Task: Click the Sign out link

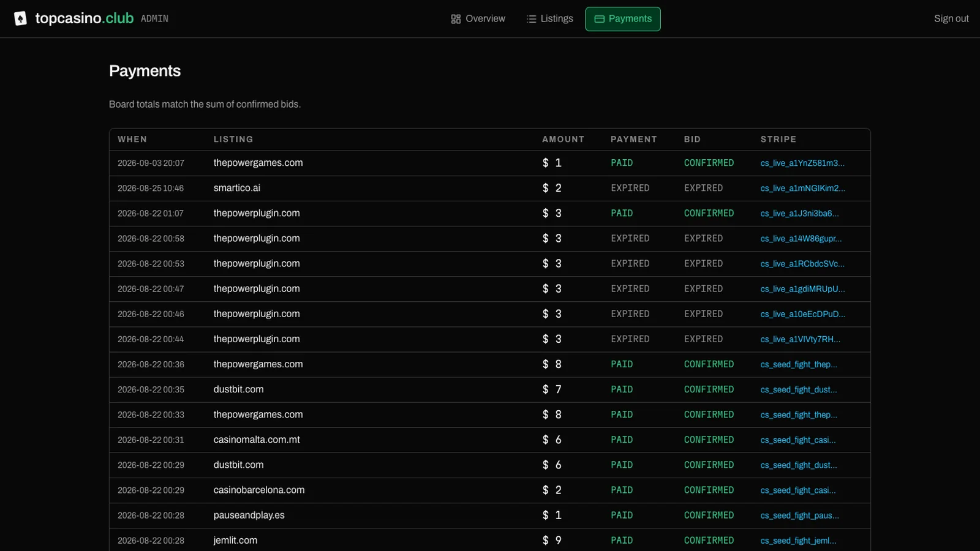Action: (951, 19)
